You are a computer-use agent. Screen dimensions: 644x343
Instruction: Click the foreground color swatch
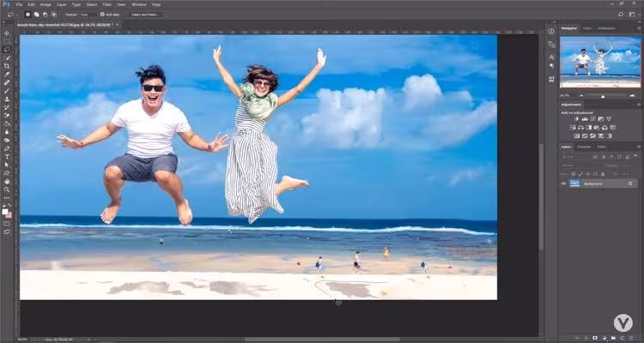(x=5, y=210)
